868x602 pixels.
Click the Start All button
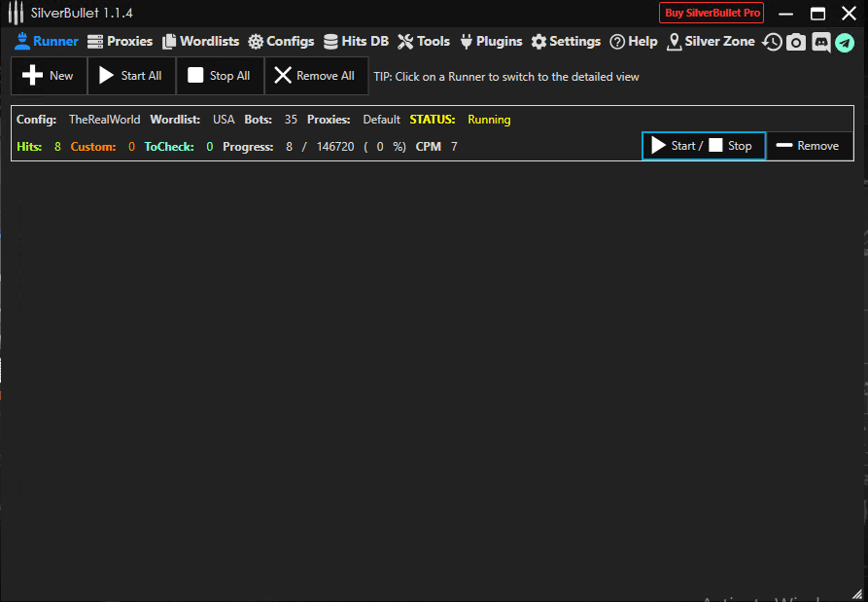pyautogui.click(x=131, y=76)
